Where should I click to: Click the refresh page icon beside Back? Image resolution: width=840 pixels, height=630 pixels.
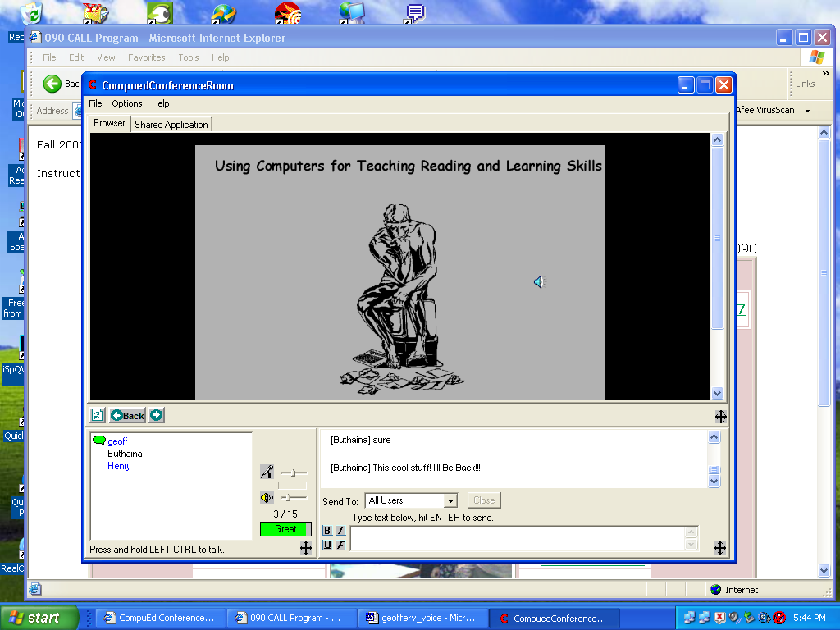coord(98,415)
